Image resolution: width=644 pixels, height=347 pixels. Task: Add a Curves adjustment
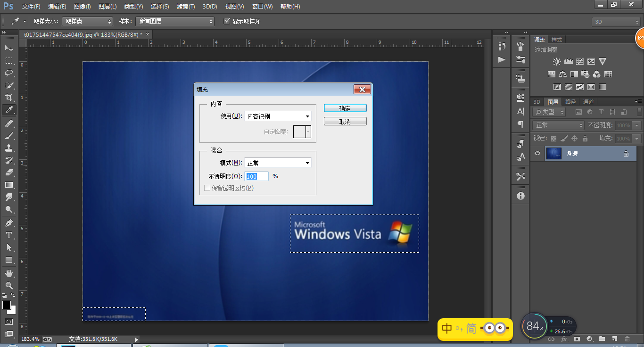(x=580, y=61)
